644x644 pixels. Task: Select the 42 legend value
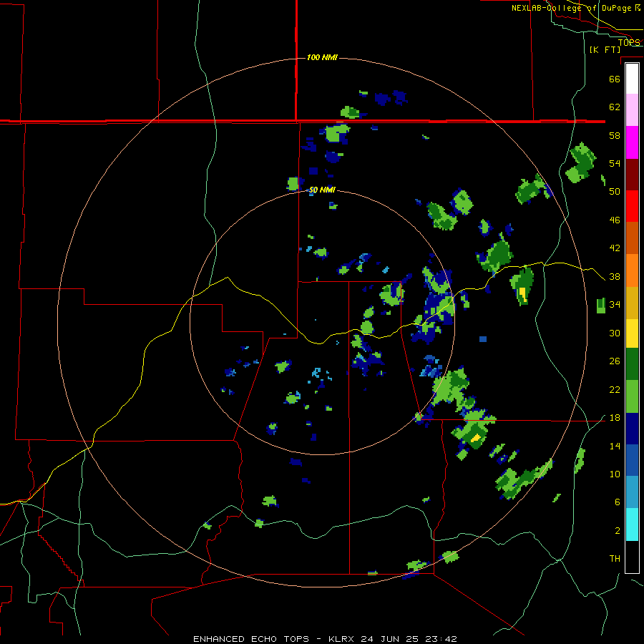point(615,248)
